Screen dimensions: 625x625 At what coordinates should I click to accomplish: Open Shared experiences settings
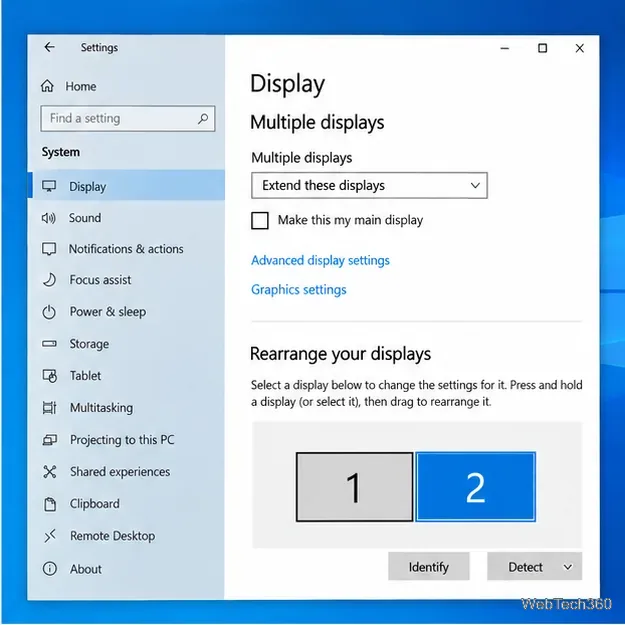(126, 472)
